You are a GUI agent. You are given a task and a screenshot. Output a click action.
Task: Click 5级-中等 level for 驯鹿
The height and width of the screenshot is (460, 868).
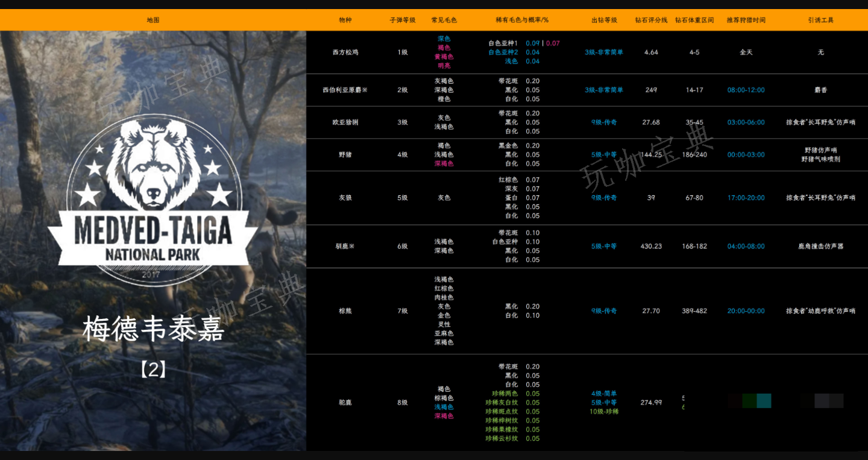(x=604, y=246)
